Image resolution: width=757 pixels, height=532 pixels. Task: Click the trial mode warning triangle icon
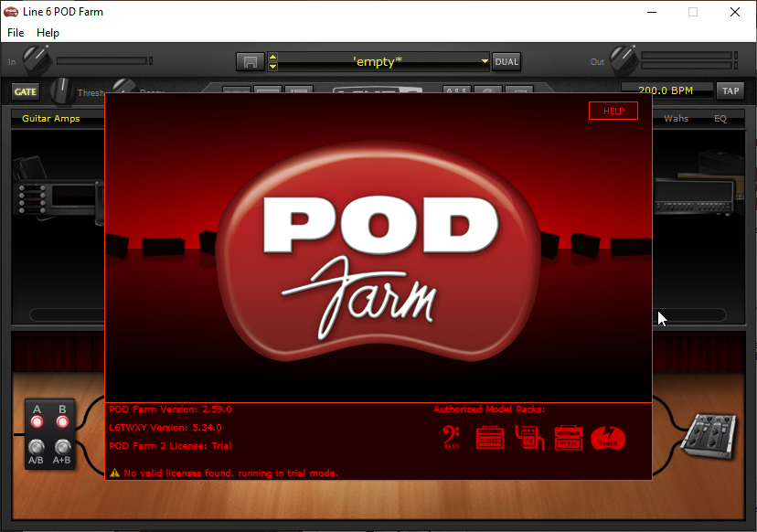114,473
